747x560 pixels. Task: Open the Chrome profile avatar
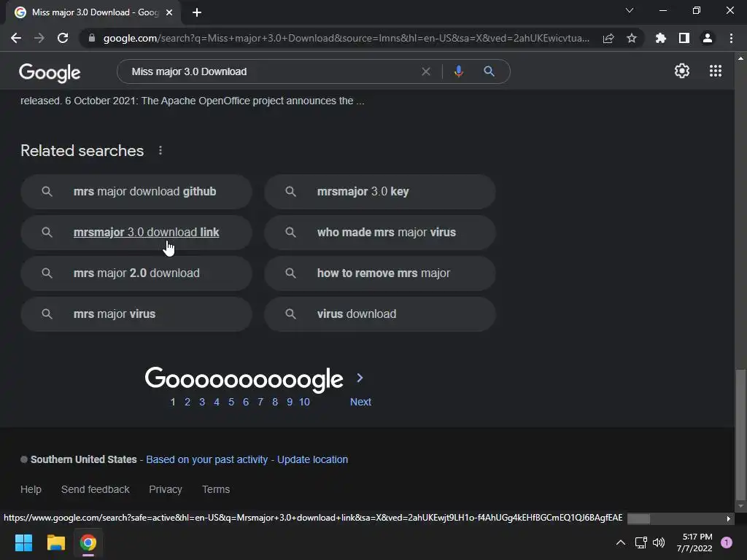click(708, 38)
